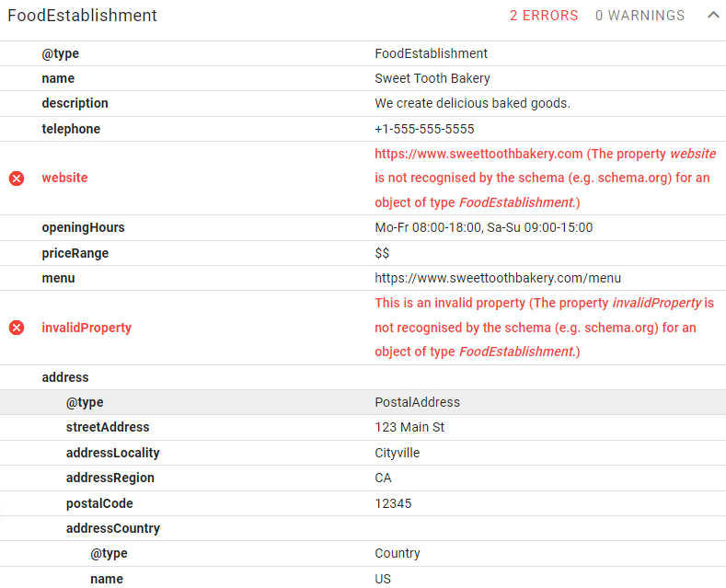Click the openingHours property label
This screenshot has width=726, height=588.
tap(84, 228)
